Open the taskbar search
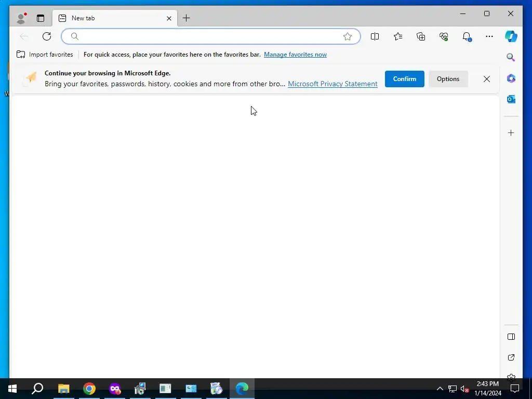Viewport: 532px width, 399px height. coord(37,389)
